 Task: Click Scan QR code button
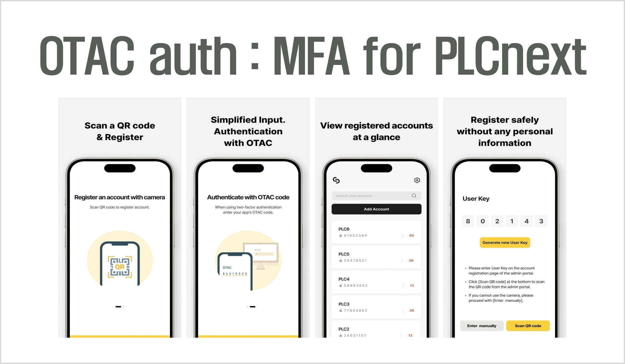click(x=527, y=325)
